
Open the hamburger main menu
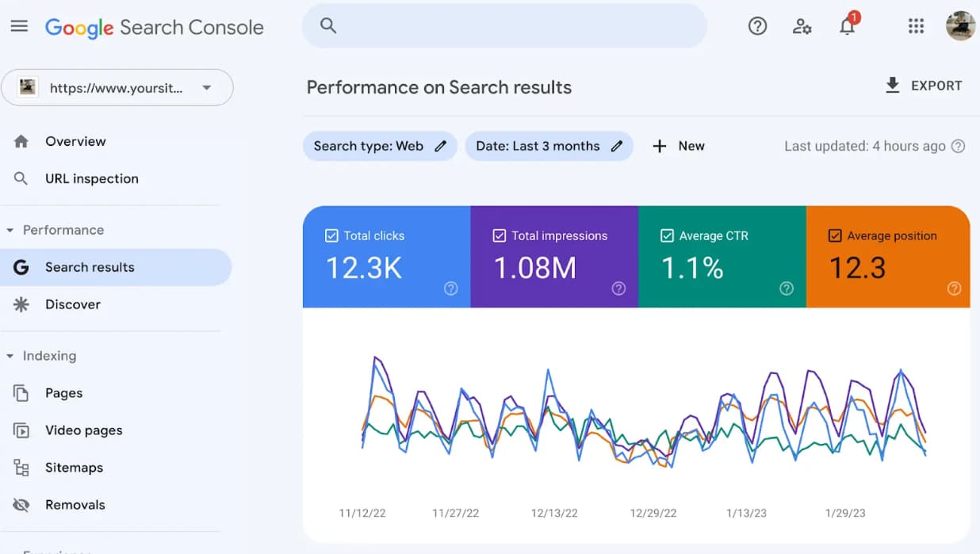pos(19,26)
